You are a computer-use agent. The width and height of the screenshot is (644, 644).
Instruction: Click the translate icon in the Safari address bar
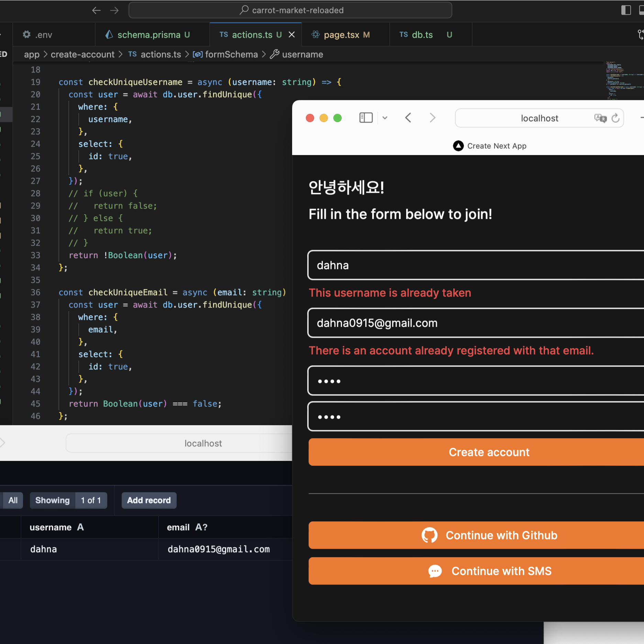(600, 118)
